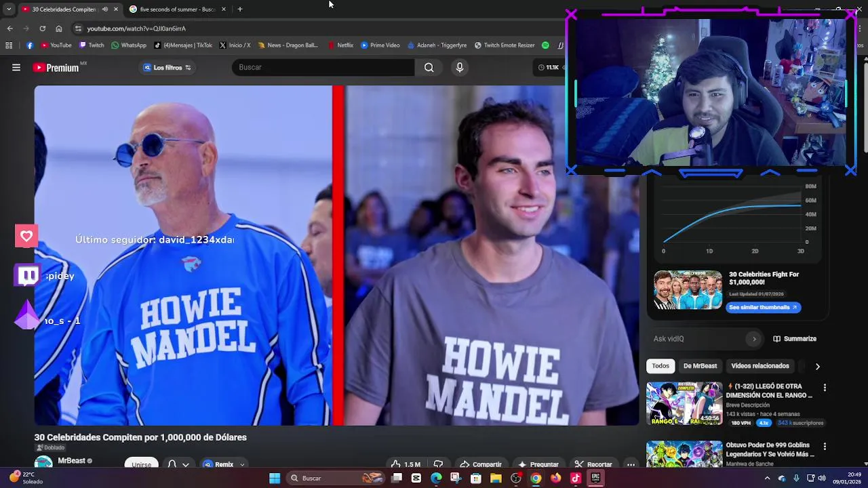
Task: Mute the YouTube tab via speaker icon
Action: pyautogui.click(x=104, y=9)
